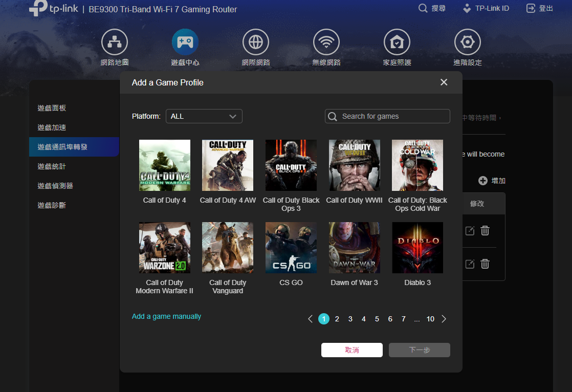Click the CS GO title text
Viewport: 572px width, 392px height.
[291, 282]
